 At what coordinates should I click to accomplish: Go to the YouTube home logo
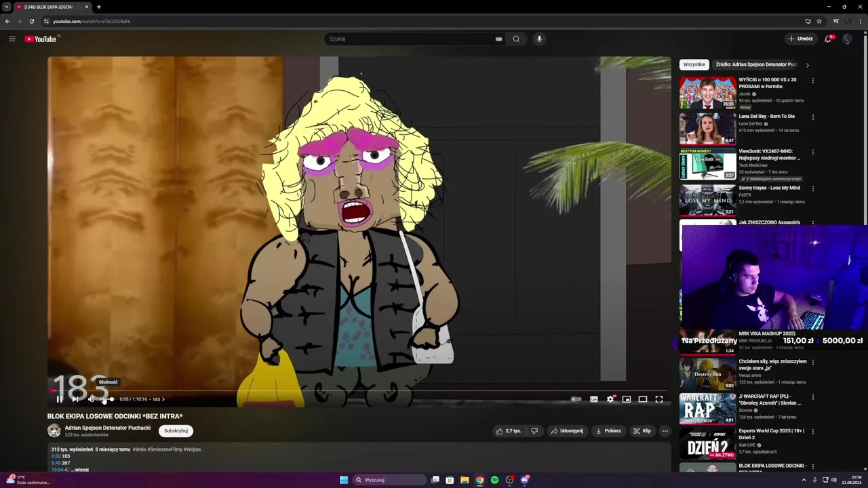41,39
